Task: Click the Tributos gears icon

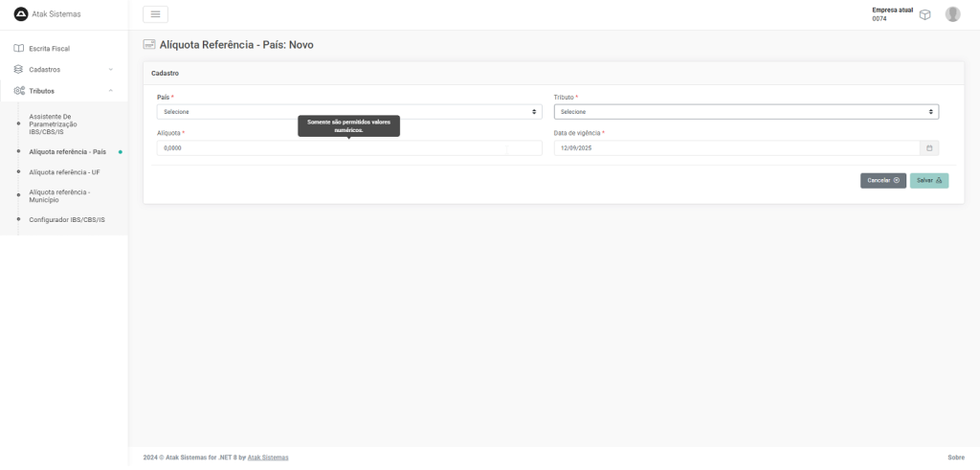Action: pyautogui.click(x=18, y=91)
